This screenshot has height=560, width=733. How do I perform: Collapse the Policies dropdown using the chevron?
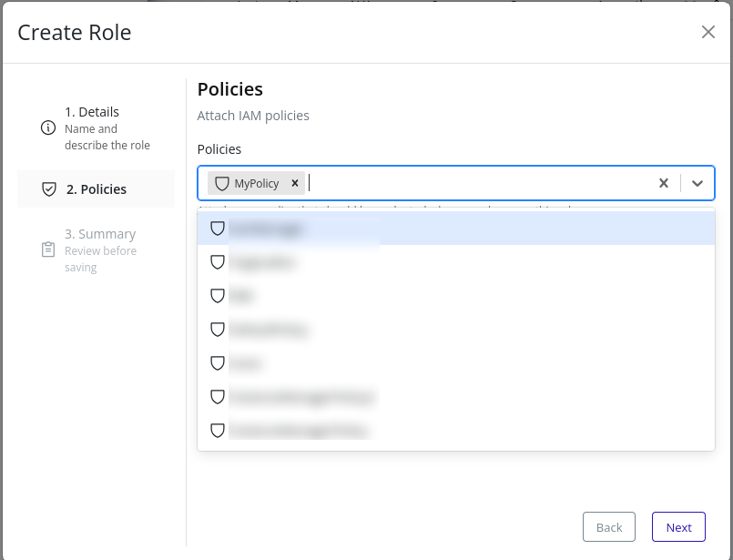[x=697, y=183]
